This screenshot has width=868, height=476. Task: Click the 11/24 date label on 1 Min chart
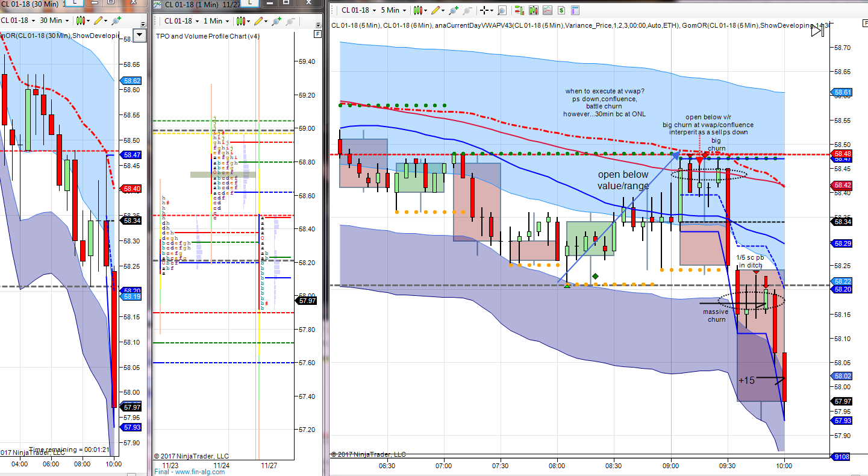point(221,466)
